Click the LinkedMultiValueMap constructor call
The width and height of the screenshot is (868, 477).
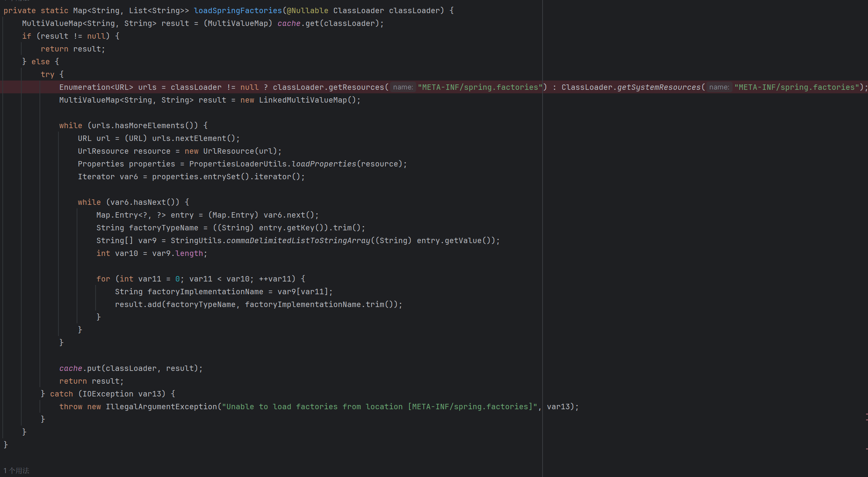[303, 100]
